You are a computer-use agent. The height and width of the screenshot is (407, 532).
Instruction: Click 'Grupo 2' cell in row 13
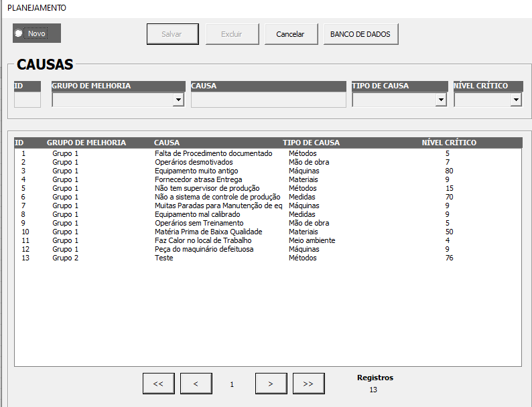coord(65,258)
